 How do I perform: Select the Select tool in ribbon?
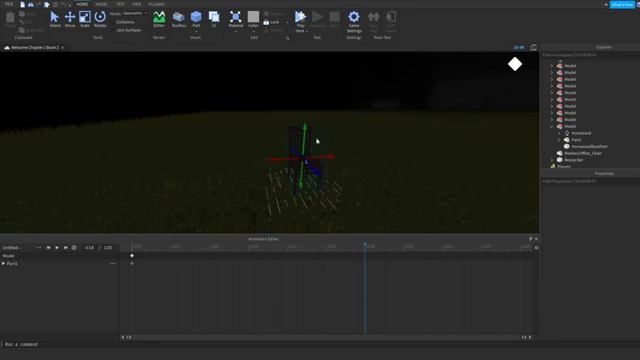tap(54, 19)
